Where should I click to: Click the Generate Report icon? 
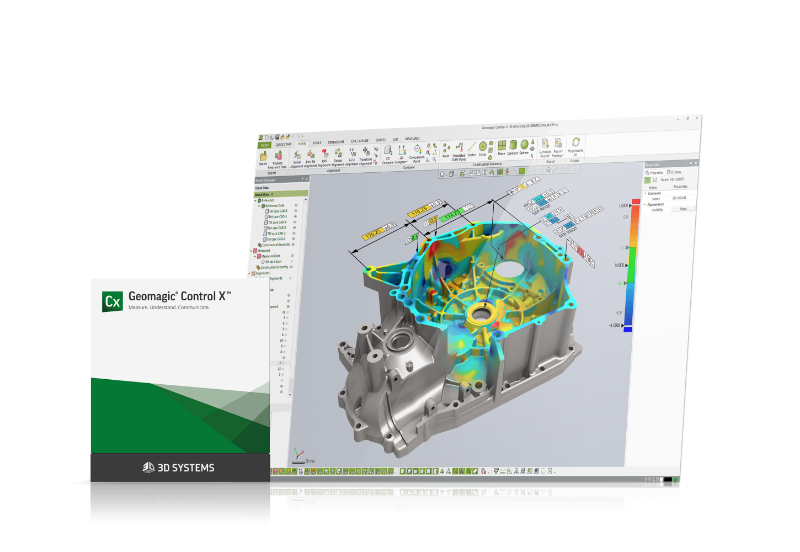545,146
